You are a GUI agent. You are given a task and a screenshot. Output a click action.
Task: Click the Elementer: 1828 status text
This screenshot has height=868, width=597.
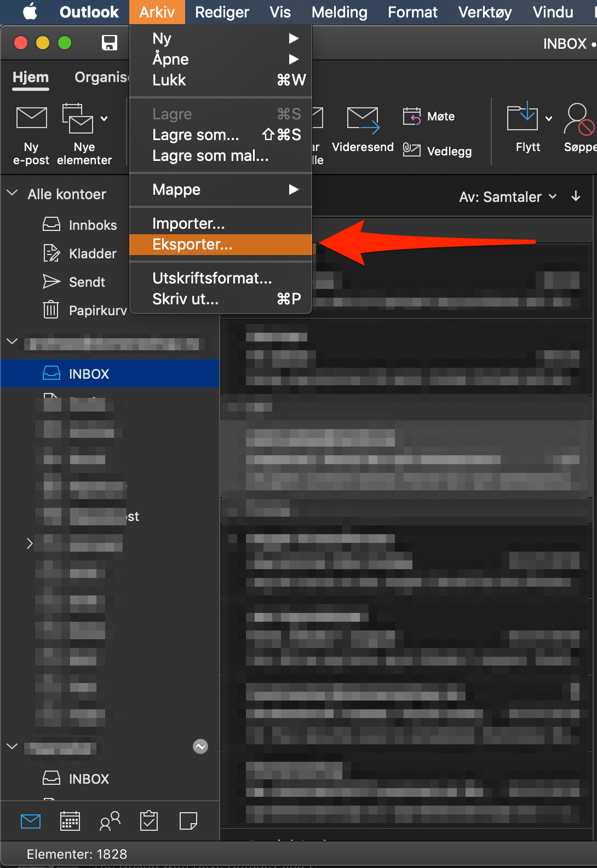point(77,854)
